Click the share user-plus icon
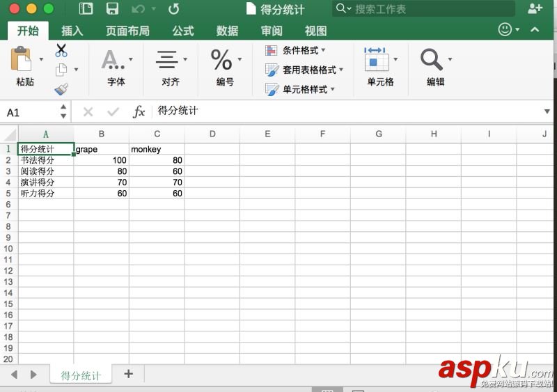This screenshot has height=392, width=557. [x=535, y=8]
